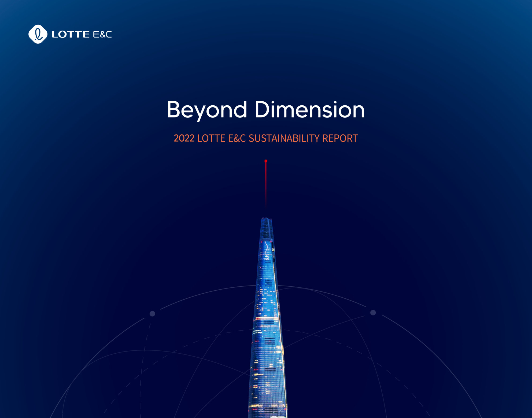Image resolution: width=532 pixels, height=418 pixels.
Task: Click 2022 in the orange subtitle
Action: tap(184, 138)
